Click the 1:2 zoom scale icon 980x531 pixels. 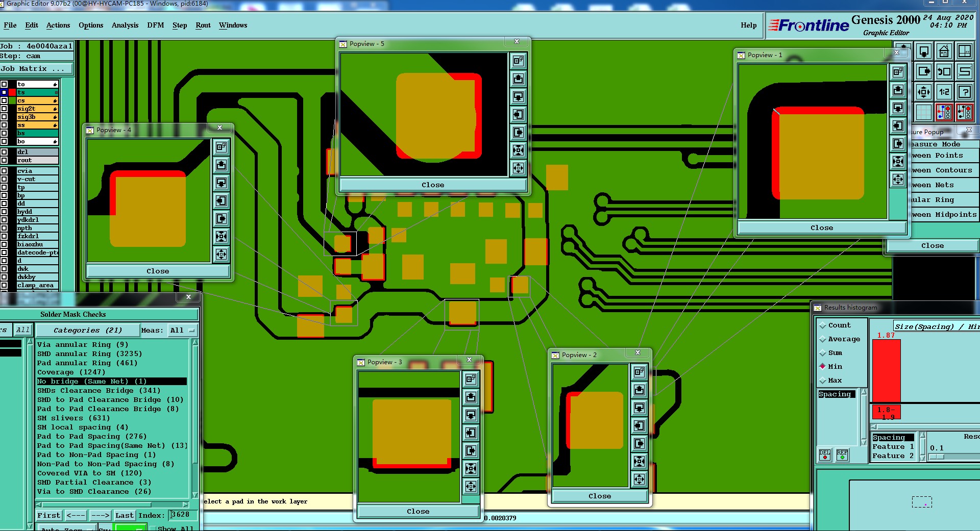pyautogui.click(x=944, y=92)
